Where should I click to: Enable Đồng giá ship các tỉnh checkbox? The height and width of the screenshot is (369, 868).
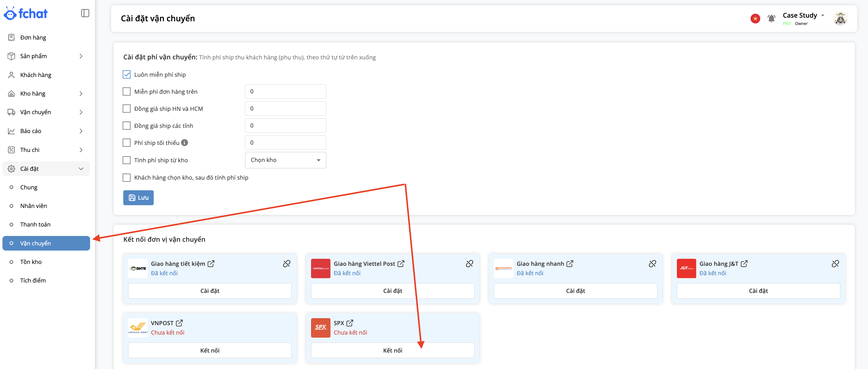pyautogui.click(x=126, y=126)
